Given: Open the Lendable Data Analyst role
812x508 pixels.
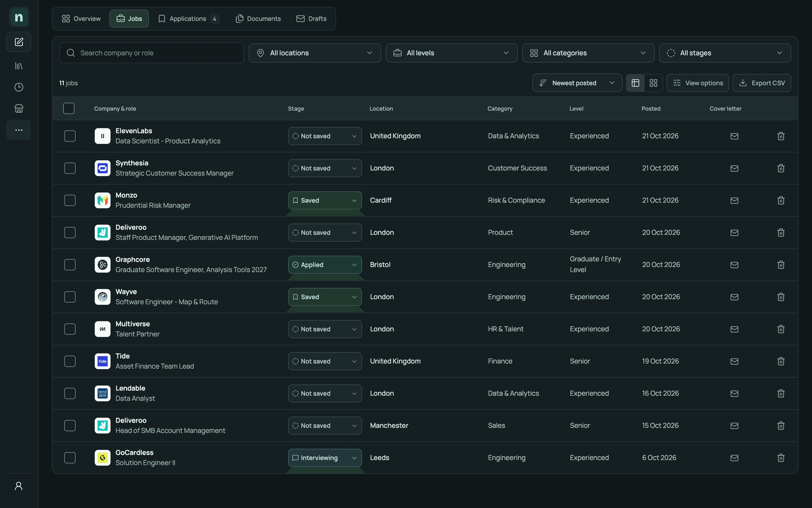Looking at the screenshot, I should (135, 398).
